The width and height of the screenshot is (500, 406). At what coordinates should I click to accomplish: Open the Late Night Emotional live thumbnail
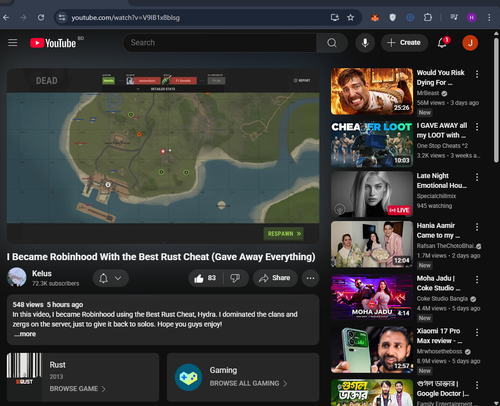coord(372,194)
